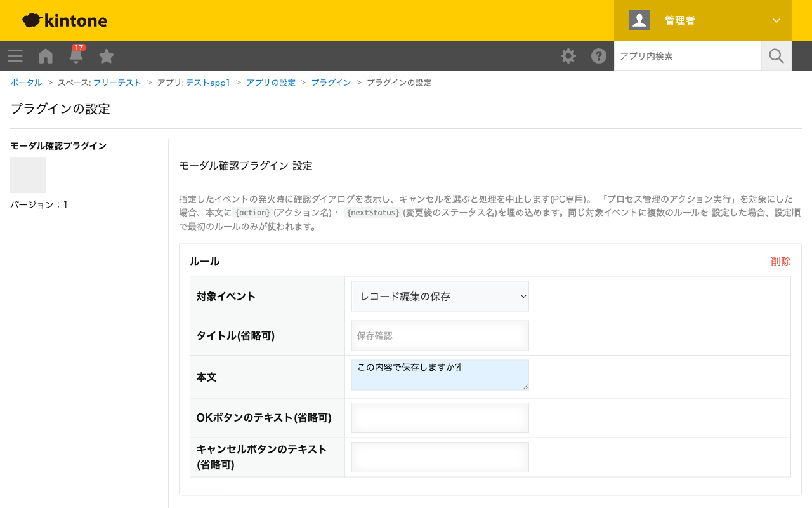Focus the OKボタンのテキスト input

(x=440, y=418)
